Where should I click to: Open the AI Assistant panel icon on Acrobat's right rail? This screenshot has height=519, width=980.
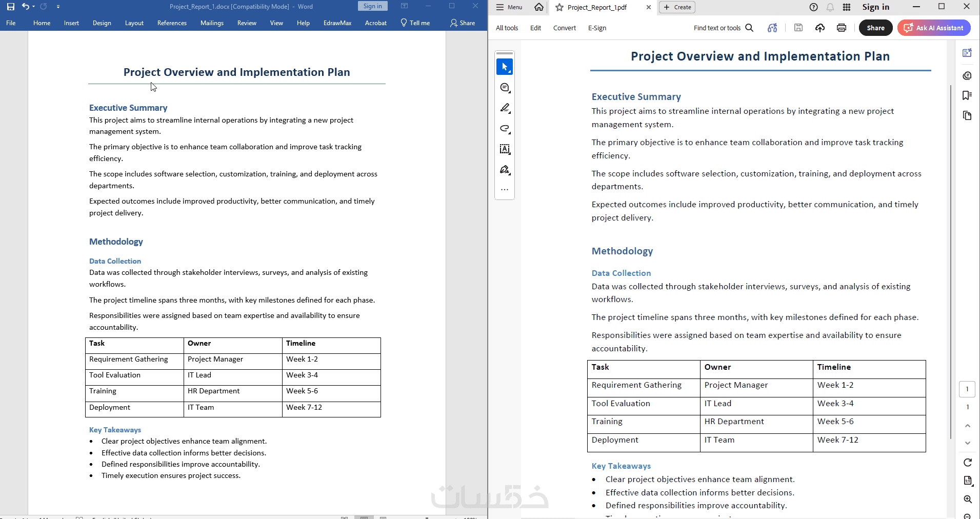click(967, 53)
